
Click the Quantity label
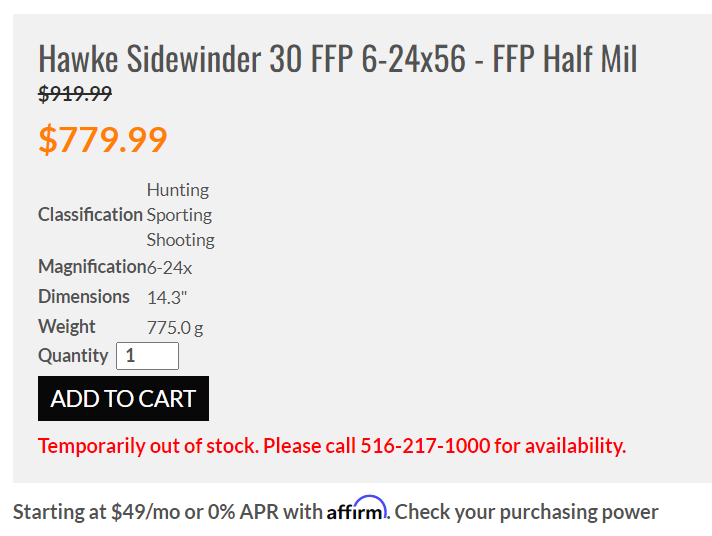click(x=73, y=356)
